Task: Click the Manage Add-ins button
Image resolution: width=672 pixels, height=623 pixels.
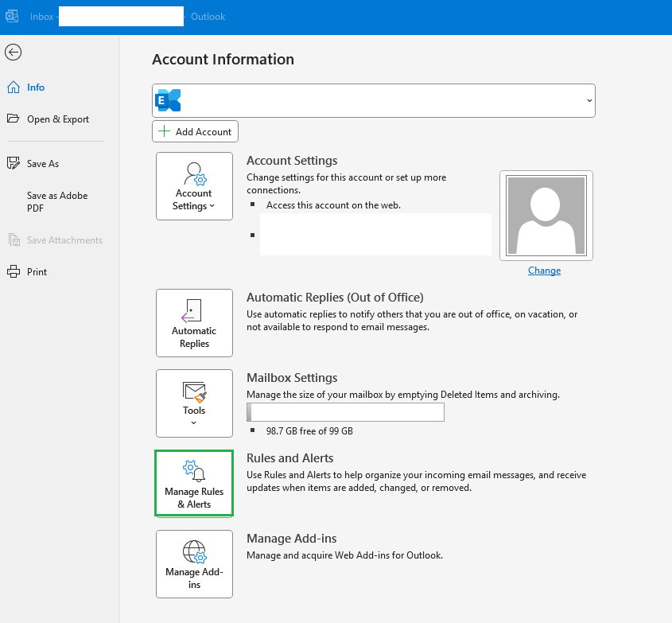Action: point(194,564)
